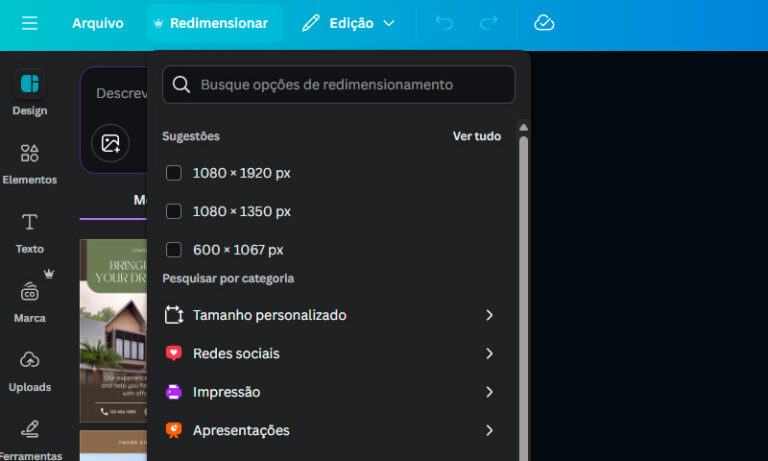
Task: Click the crown icon next to Redimensionar
Action: (158, 23)
